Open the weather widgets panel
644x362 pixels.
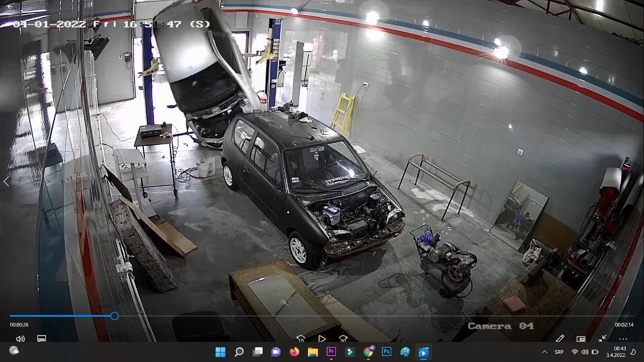(x=14, y=351)
